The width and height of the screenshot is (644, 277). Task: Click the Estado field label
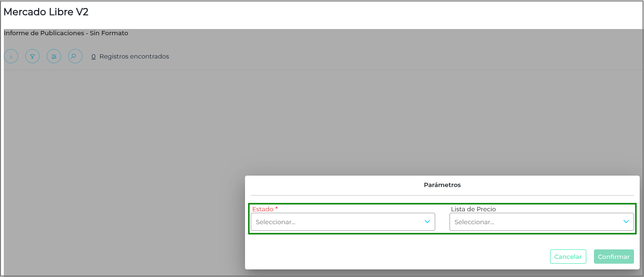pyautogui.click(x=265, y=209)
